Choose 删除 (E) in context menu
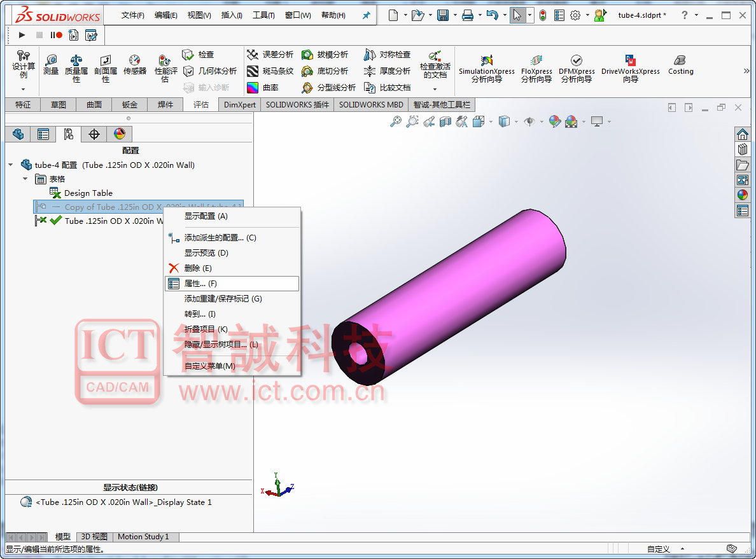 [232, 268]
